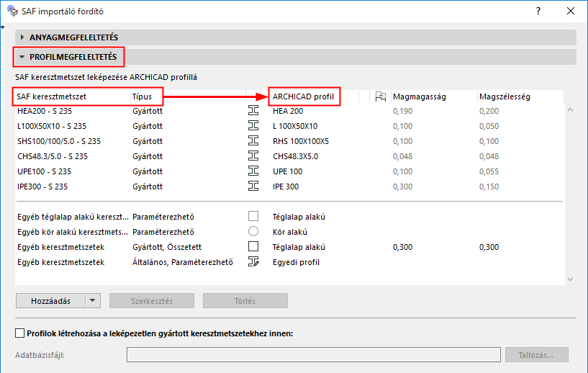Viewport: 588px width, 373px height.
Task: Click the IPE 300 profile cell
Action: coord(286,186)
